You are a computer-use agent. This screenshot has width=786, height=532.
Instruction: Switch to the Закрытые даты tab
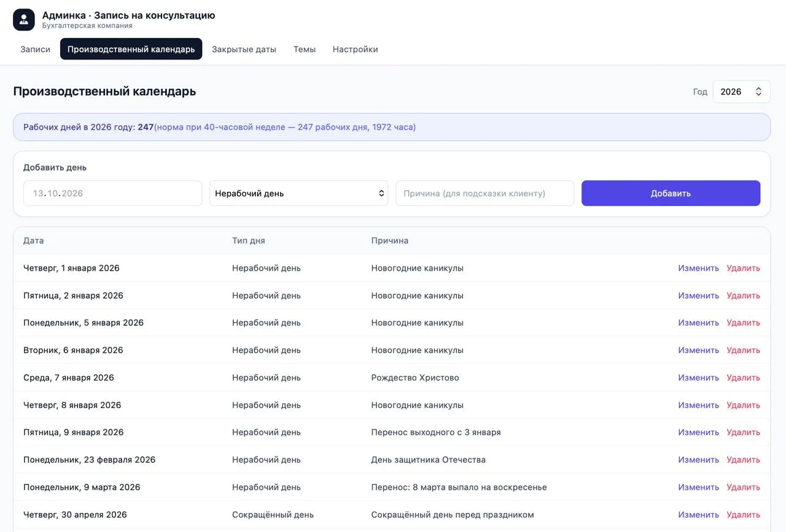[x=244, y=49]
